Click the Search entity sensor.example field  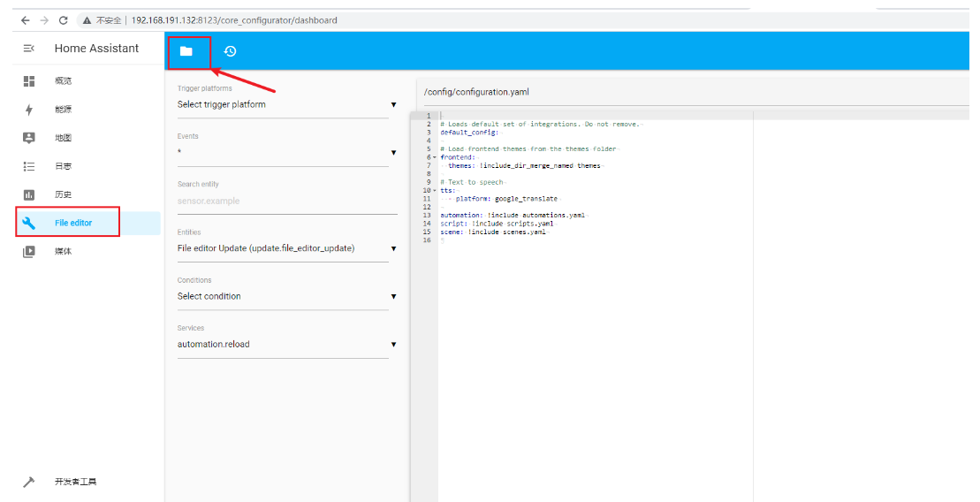coord(287,202)
